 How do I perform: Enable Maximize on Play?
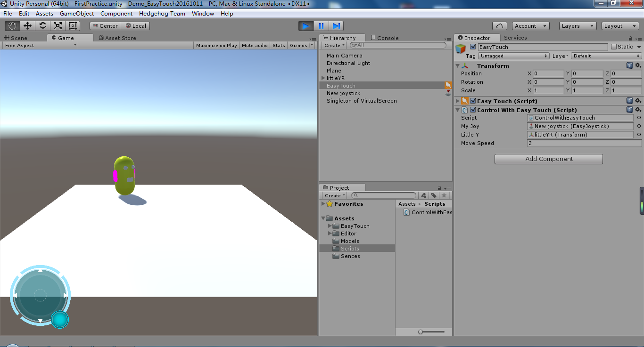coord(217,45)
